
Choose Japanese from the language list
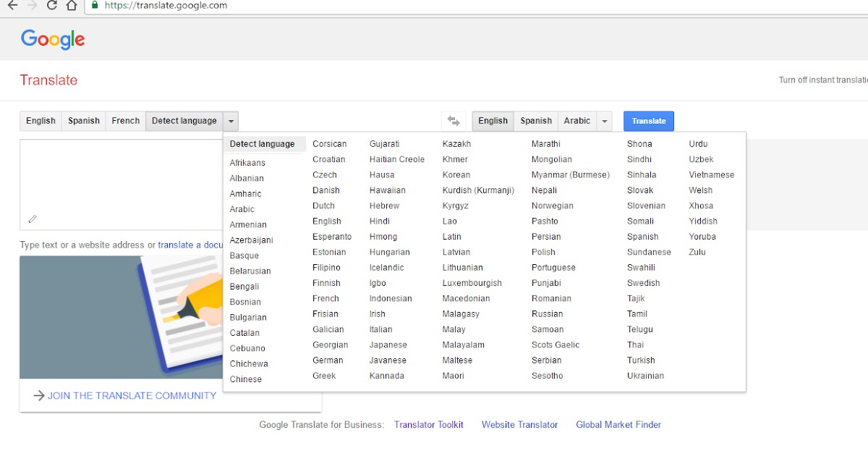(x=388, y=345)
